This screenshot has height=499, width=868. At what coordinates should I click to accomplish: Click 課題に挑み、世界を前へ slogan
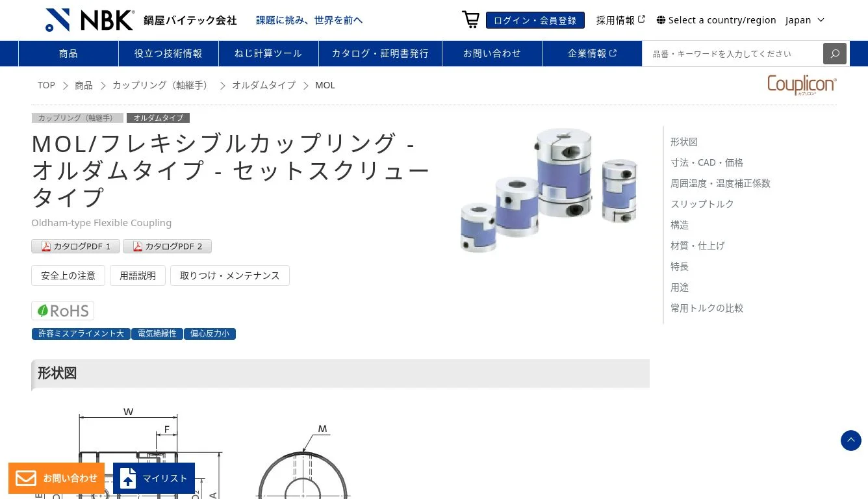tap(309, 20)
